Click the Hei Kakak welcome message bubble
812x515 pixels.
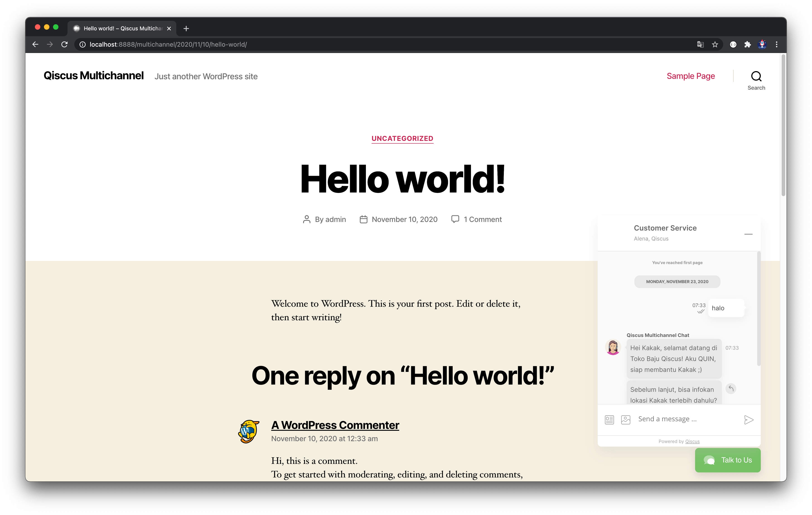pos(674,359)
